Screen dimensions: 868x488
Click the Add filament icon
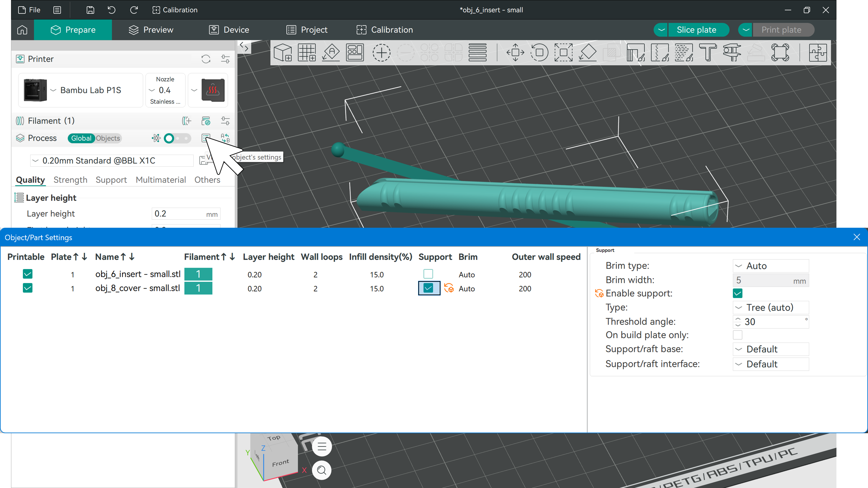pos(186,120)
